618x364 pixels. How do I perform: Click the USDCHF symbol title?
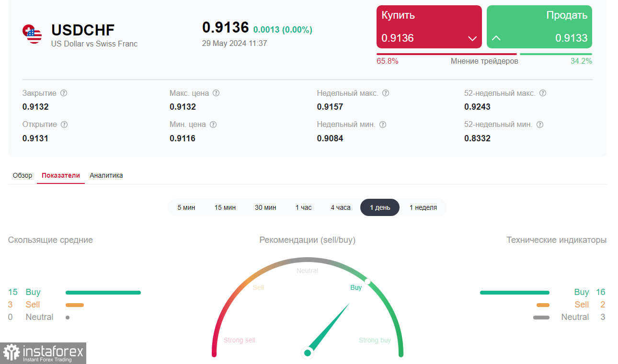tap(83, 30)
